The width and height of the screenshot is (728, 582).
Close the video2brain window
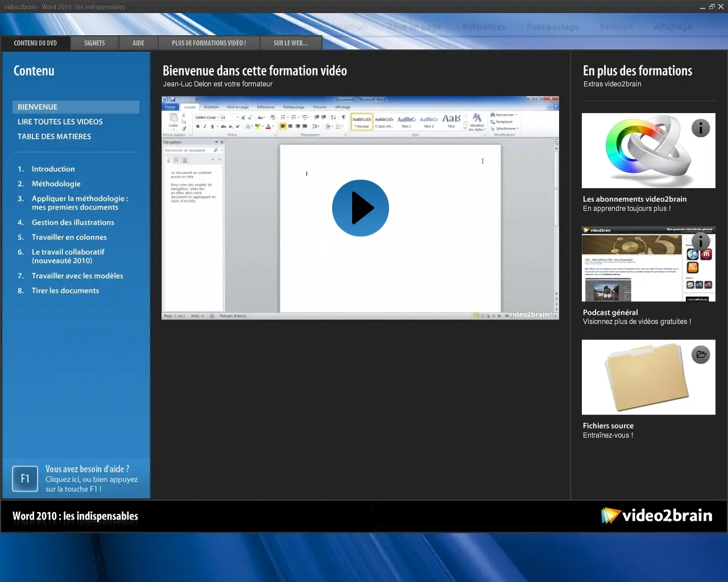tap(721, 7)
